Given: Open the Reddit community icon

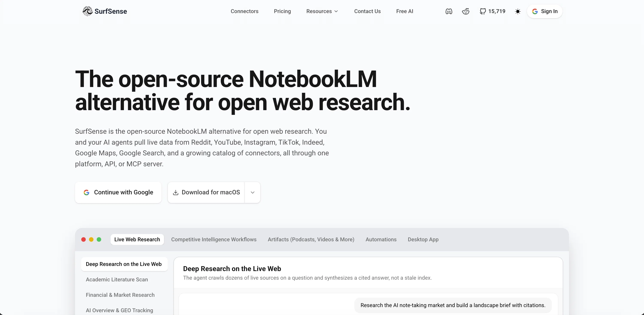Looking at the screenshot, I should pos(465,12).
